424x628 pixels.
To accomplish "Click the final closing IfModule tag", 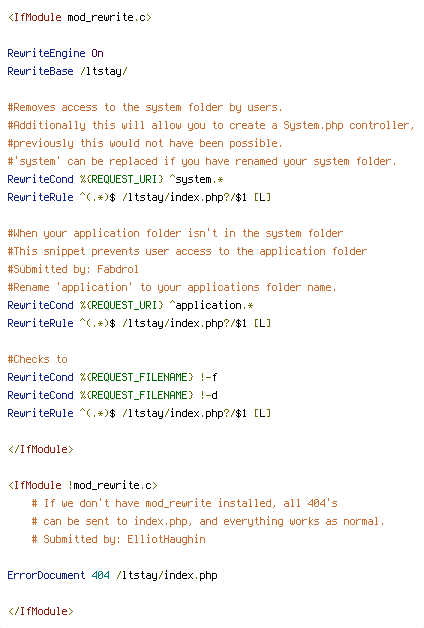I will click(41, 612).
